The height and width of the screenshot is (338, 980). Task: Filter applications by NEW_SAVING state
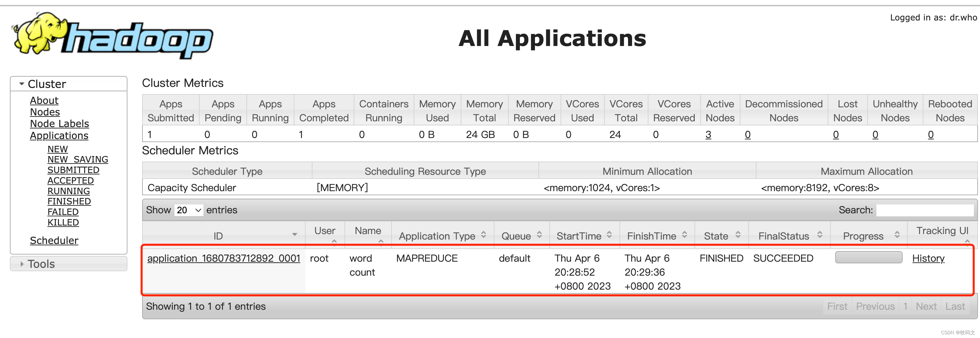78,159
